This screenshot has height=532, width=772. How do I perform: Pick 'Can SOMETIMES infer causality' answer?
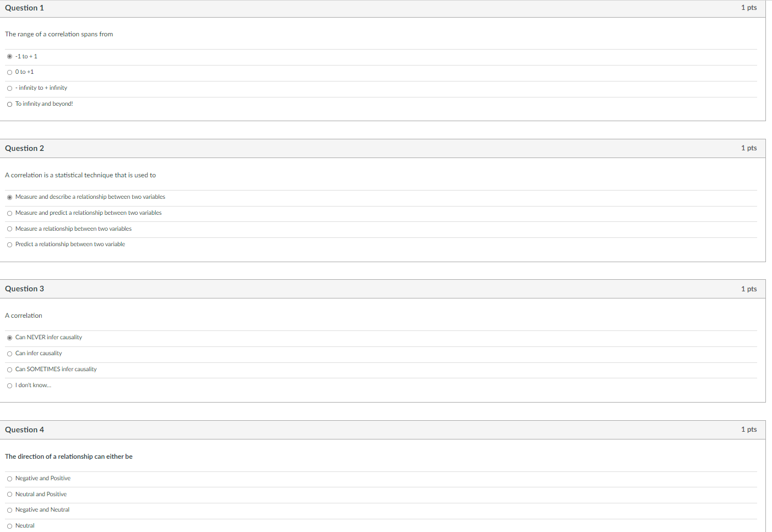(x=9, y=370)
